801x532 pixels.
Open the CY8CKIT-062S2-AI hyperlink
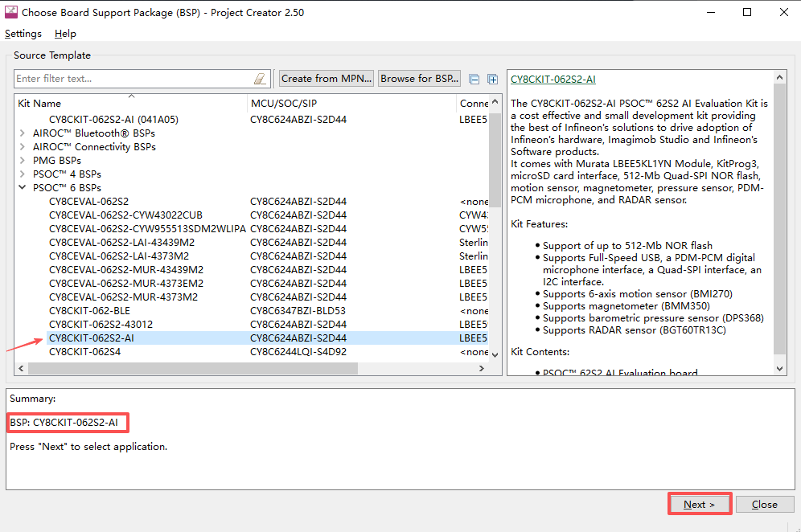tap(553, 79)
